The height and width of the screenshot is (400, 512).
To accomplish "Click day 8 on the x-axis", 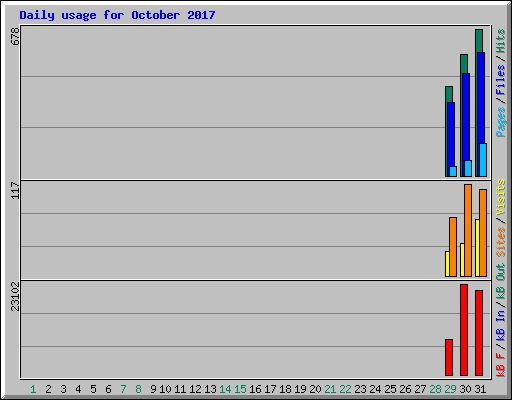I will (138, 389).
